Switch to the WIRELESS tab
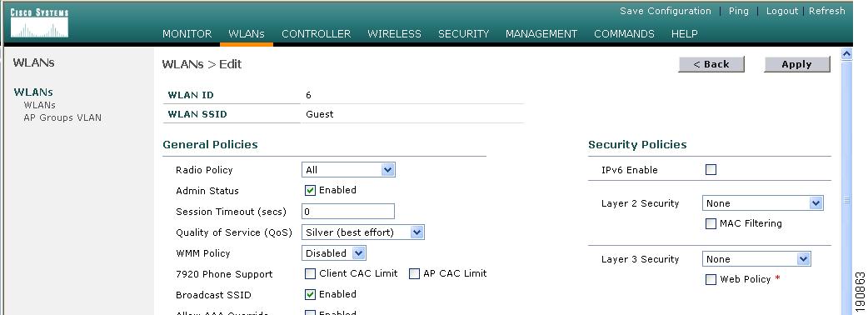Image resolution: width=868 pixels, height=315 pixels. point(394,34)
